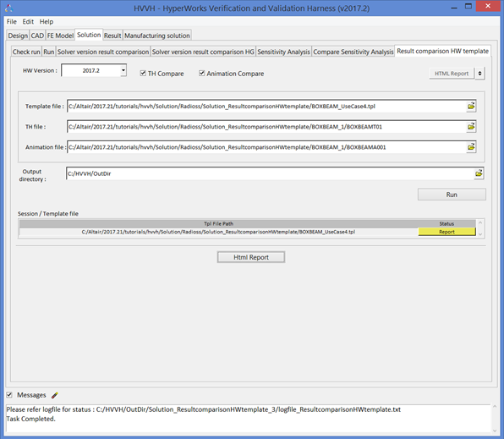Open the Help menu
Image resolution: width=504 pixels, height=439 pixels.
(47, 21)
